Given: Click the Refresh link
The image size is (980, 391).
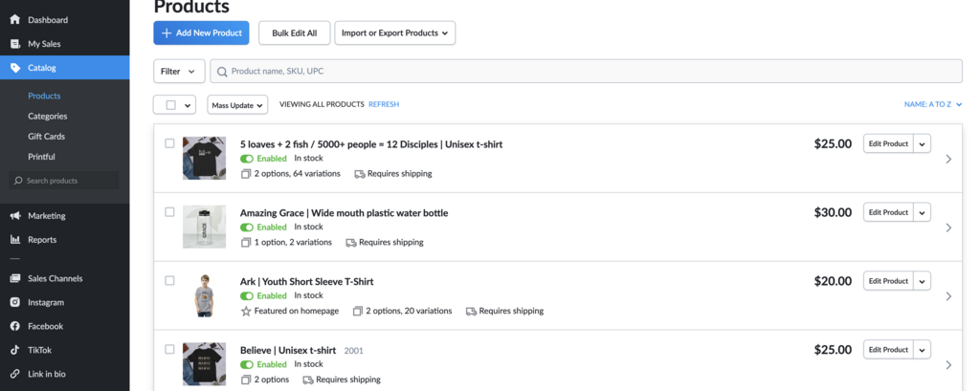Looking at the screenshot, I should pos(384,104).
